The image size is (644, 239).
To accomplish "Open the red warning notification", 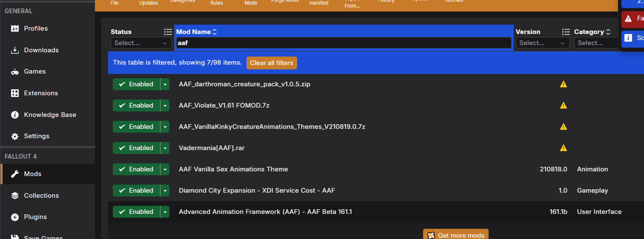I will 633,19.
